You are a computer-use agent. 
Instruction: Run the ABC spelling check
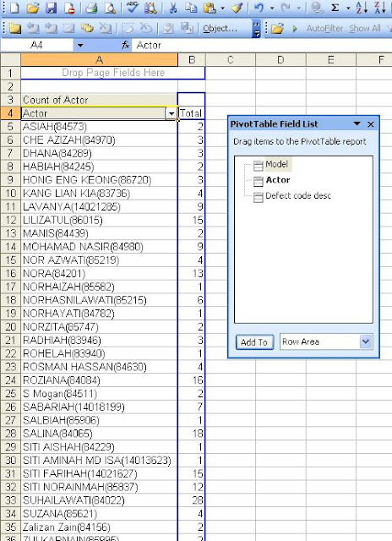[x=132, y=8]
